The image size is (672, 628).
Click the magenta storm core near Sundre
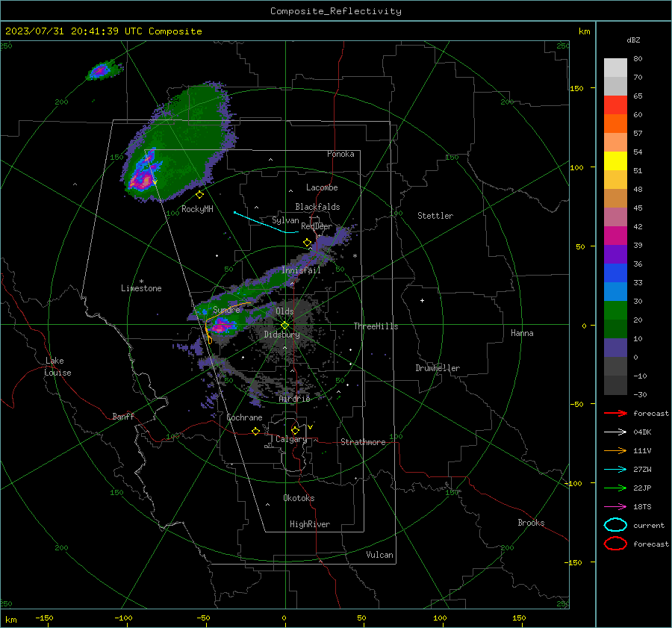[220, 327]
